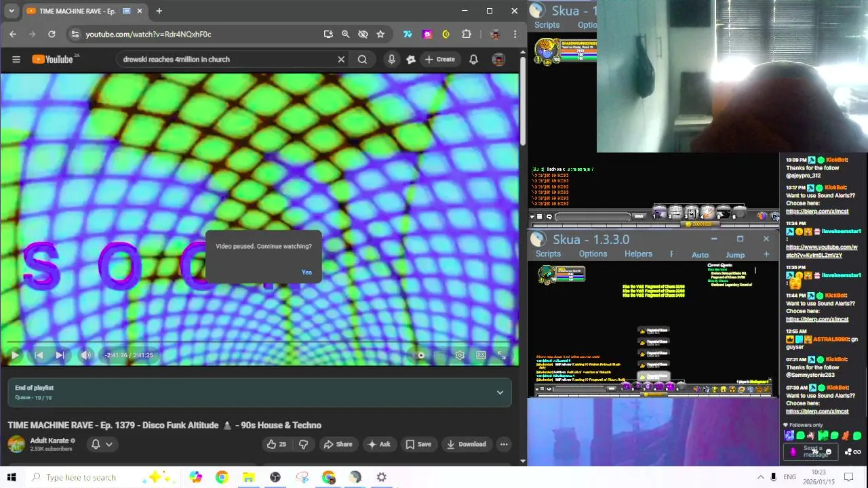Open Windows Start menu
Image resolution: width=868 pixels, height=488 pixels.
(12, 477)
